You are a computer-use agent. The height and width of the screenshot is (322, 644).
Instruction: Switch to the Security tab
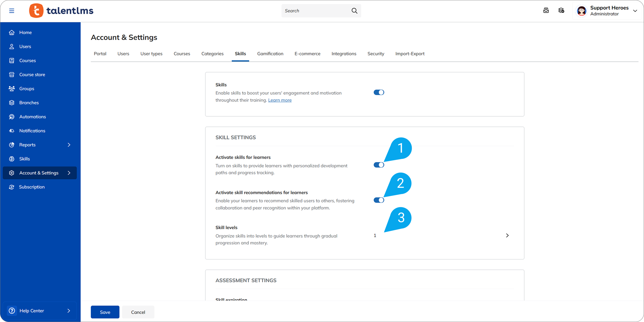click(x=375, y=54)
